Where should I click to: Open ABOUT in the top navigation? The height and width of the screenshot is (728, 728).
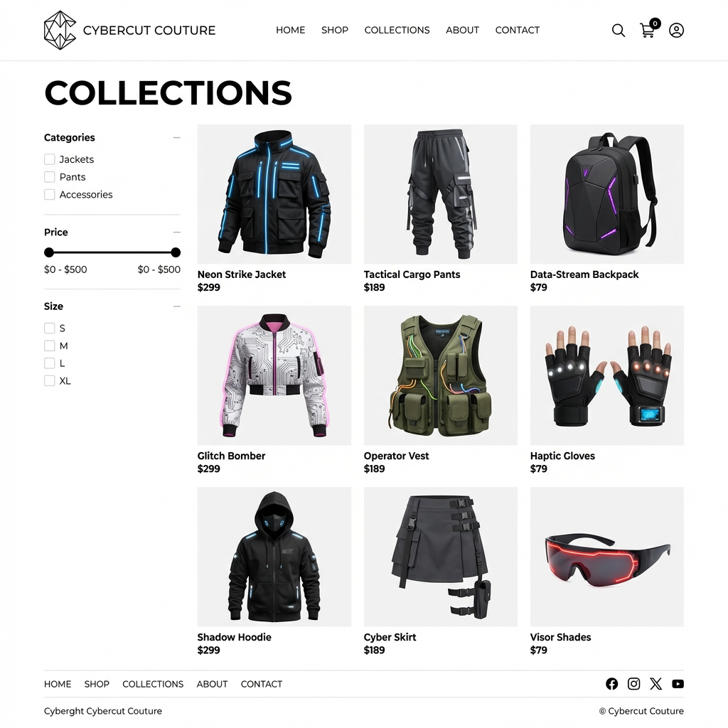pyautogui.click(x=462, y=30)
